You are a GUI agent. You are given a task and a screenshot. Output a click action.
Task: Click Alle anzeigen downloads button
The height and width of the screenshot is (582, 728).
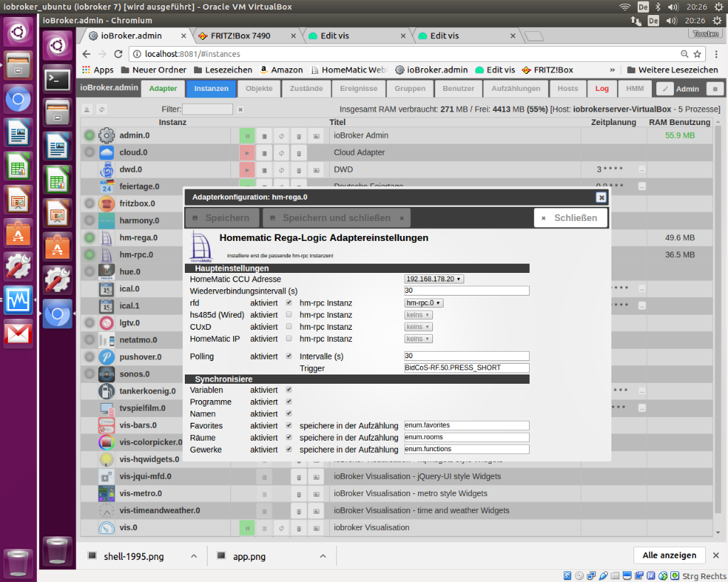point(669,556)
